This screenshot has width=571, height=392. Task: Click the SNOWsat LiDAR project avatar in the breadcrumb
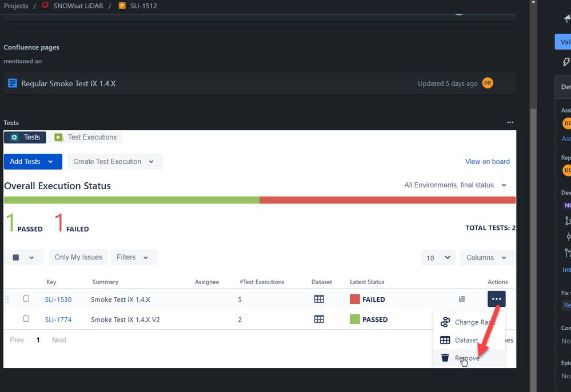[45, 6]
